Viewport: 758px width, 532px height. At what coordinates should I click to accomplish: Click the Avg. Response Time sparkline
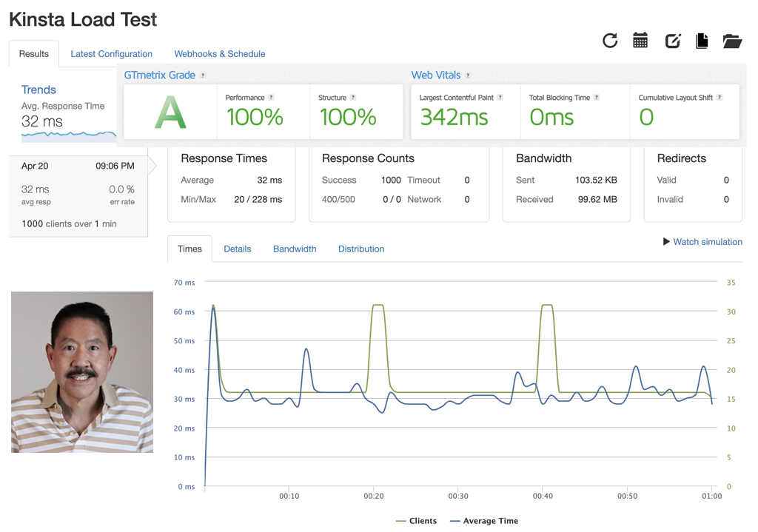(x=69, y=136)
